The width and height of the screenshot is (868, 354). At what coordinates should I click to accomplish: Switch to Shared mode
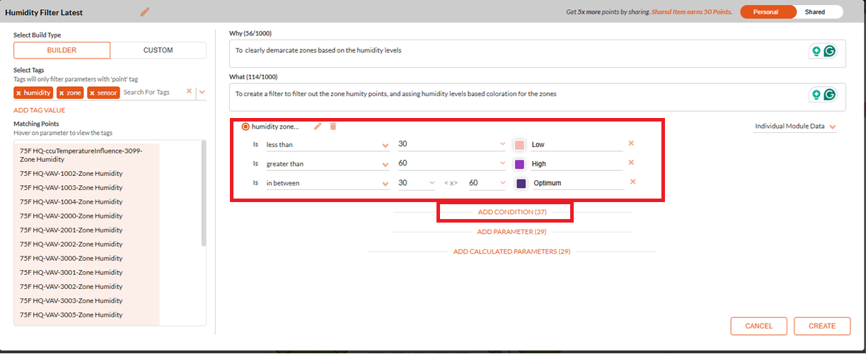click(x=815, y=12)
